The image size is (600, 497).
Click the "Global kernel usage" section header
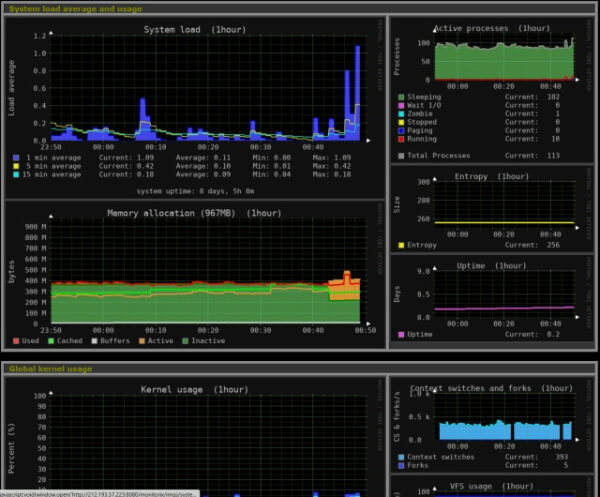(50, 368)
